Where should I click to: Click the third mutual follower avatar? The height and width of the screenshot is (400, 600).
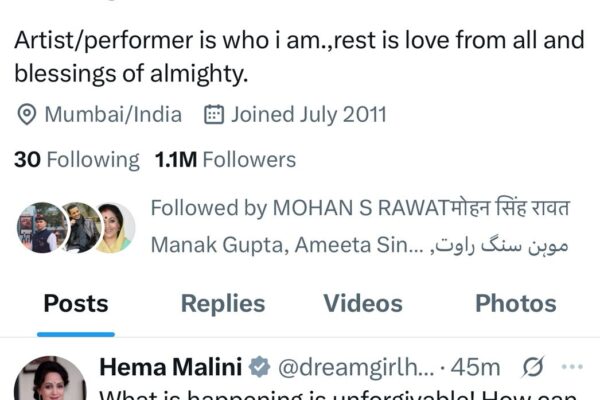(114, 227)
